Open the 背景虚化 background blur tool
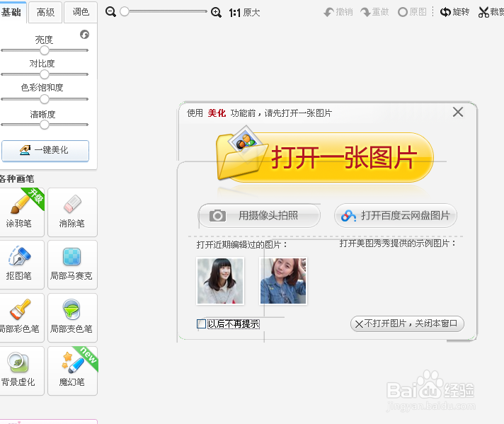The width and height of the screenshot is (504, 424). pos(21,371)
